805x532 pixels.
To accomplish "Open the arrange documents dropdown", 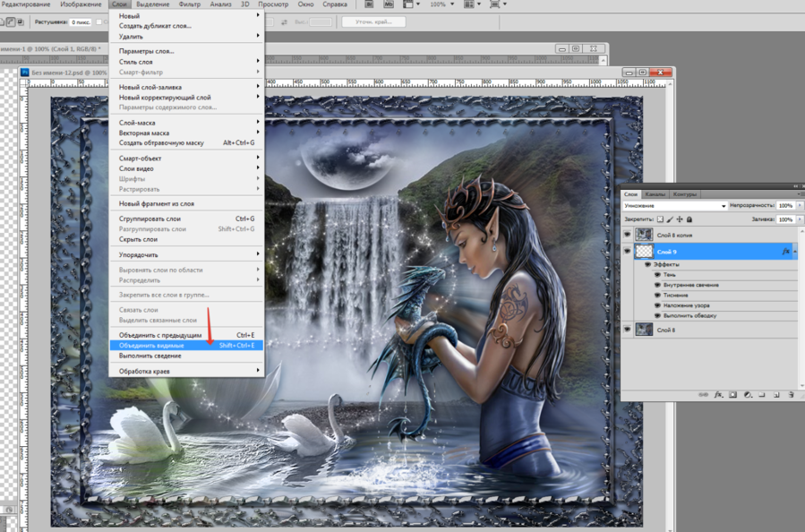I will [x=472, y=4].
